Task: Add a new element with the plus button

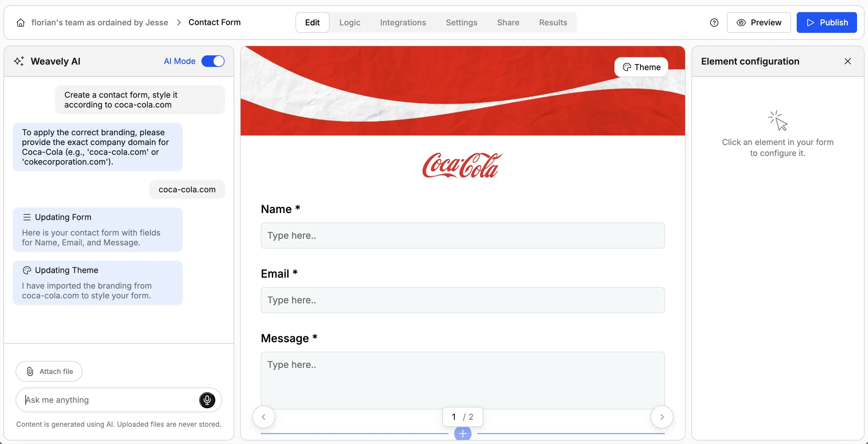Action: pos(462,434)
